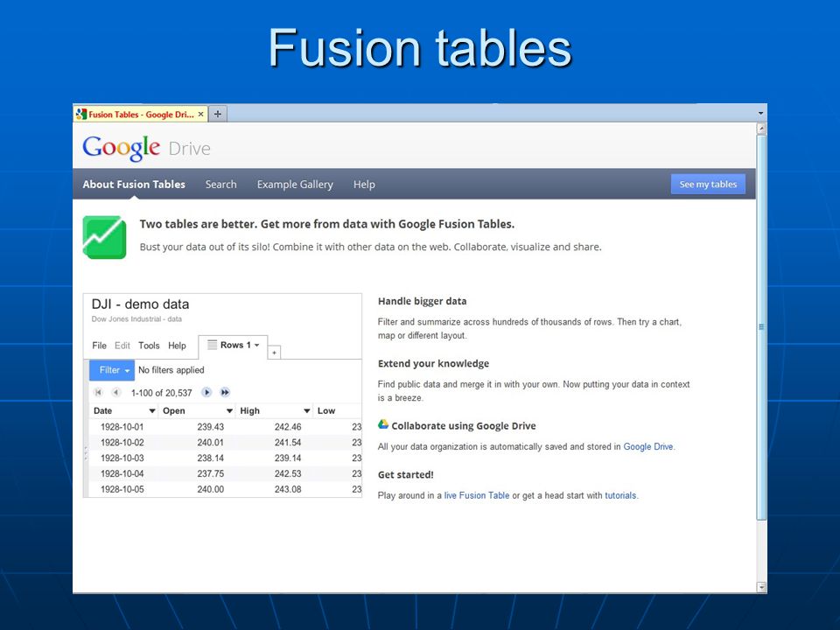Open the Example Gallery navigation item

pyautogui.click(x=295, y=185)
